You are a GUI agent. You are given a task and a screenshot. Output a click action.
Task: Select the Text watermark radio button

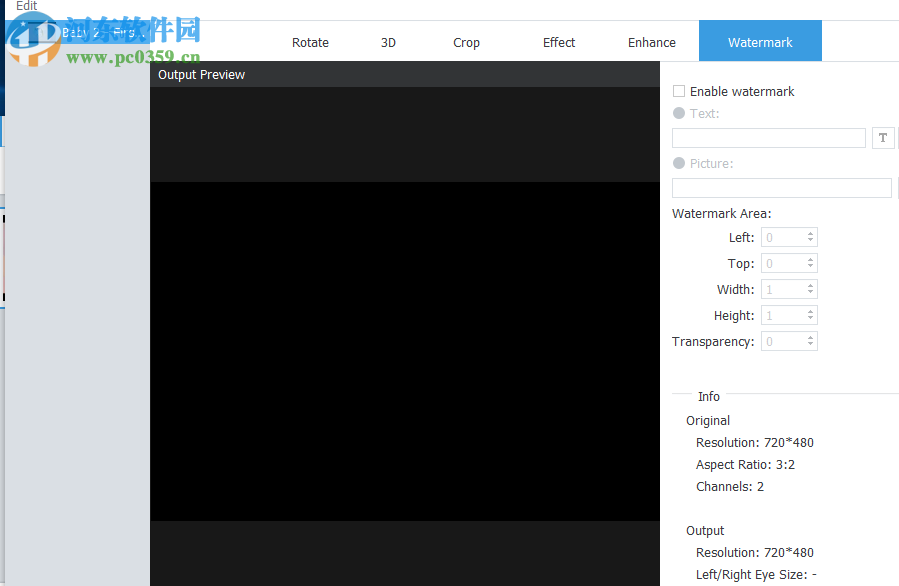(x=678, y=113)
